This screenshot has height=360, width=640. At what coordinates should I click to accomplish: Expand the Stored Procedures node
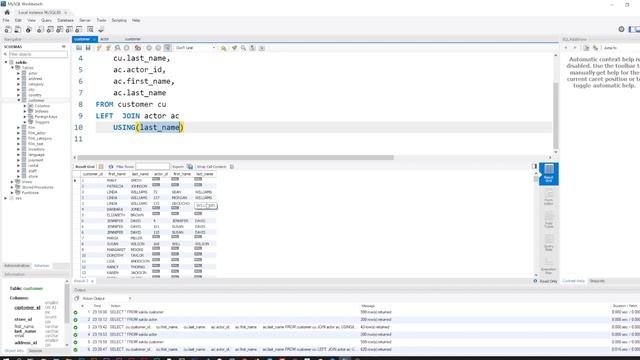tap(12, 187)
